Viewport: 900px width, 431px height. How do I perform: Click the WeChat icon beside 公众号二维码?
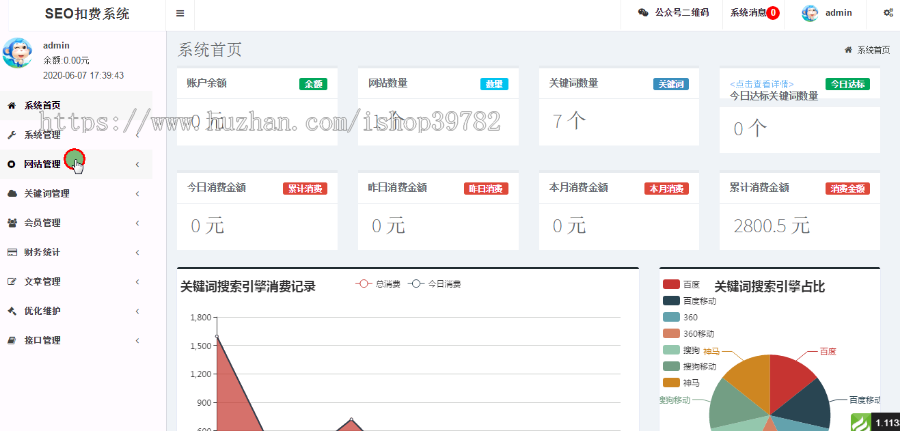(642, 13)
